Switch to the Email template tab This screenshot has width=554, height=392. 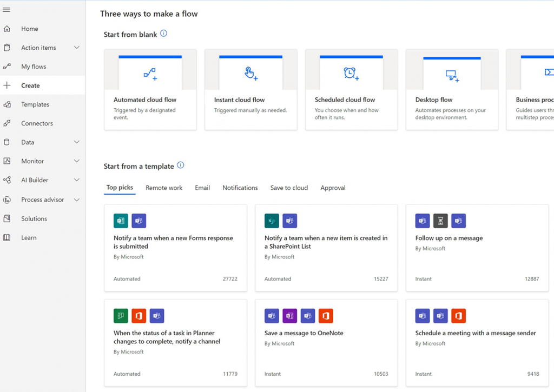tap(202, 188)
